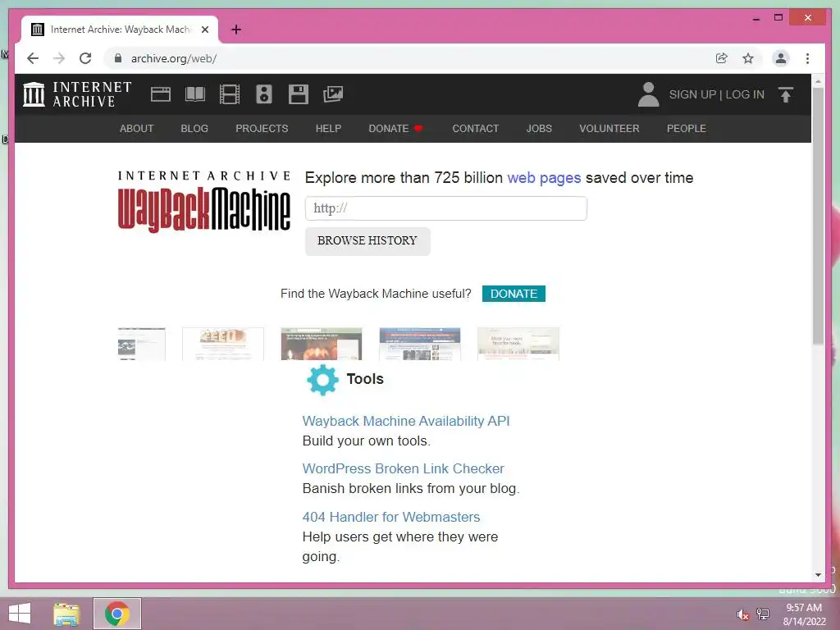The image size is (840, 630).
Task: Click the user avatar icon
Action: 648,94
